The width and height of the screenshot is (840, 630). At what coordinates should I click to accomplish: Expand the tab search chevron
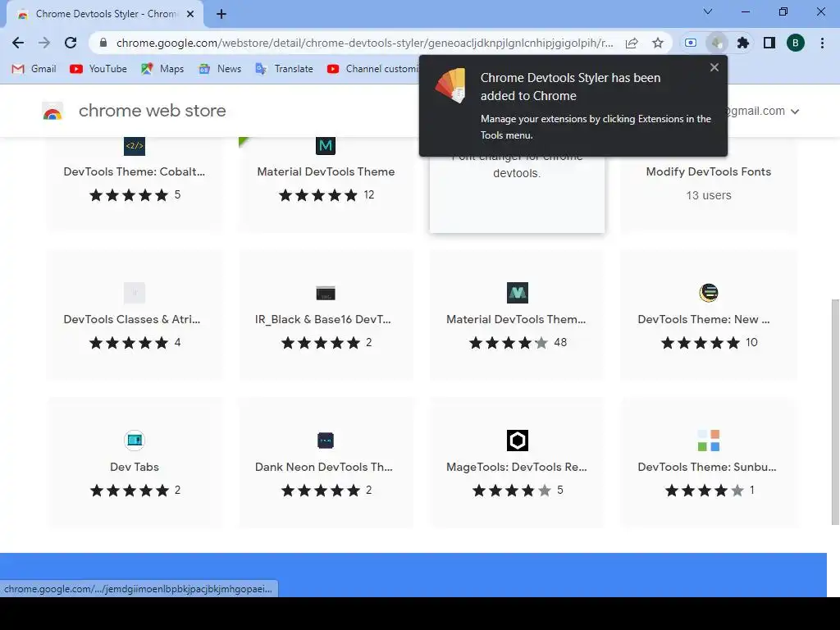click(708, 11)
